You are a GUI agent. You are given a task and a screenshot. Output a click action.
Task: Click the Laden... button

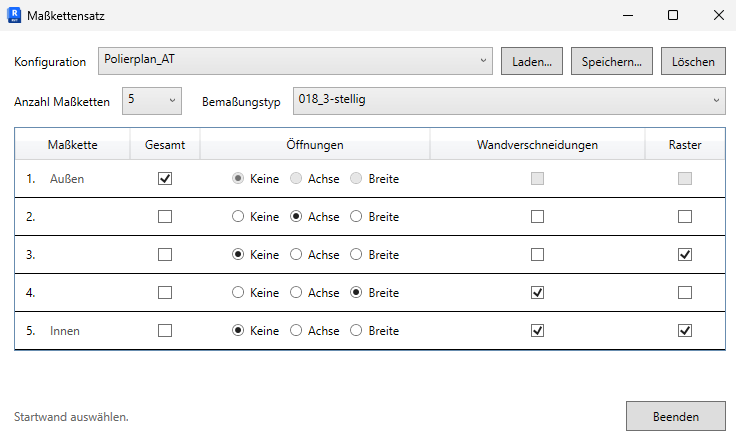[532, 61]
